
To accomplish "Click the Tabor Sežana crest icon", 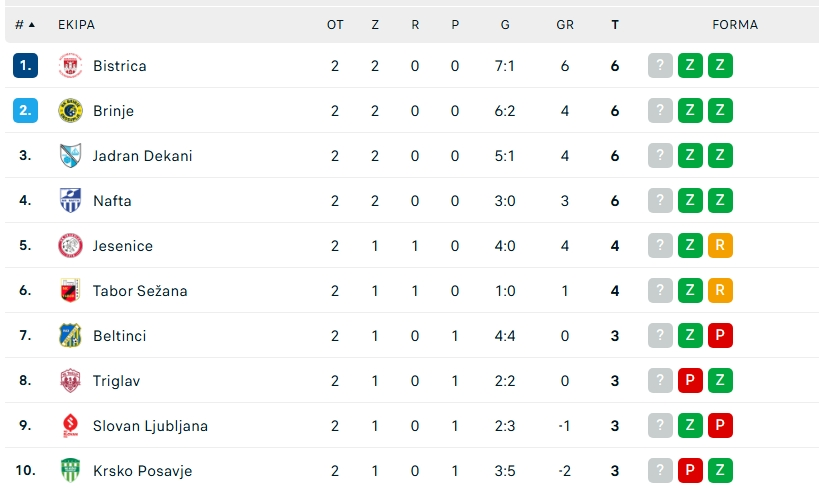I will [x=70, y=291].
